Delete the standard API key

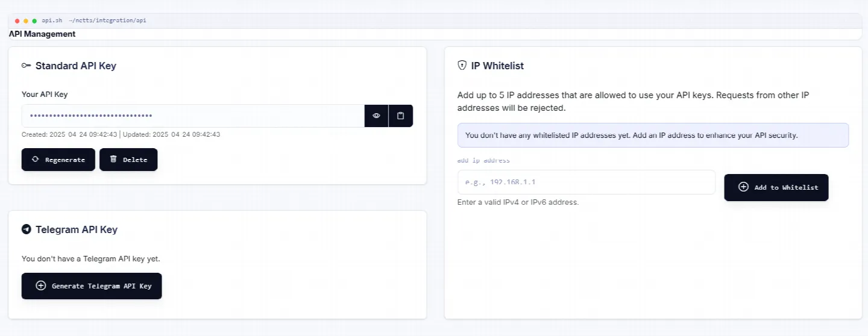coord(128,160)
